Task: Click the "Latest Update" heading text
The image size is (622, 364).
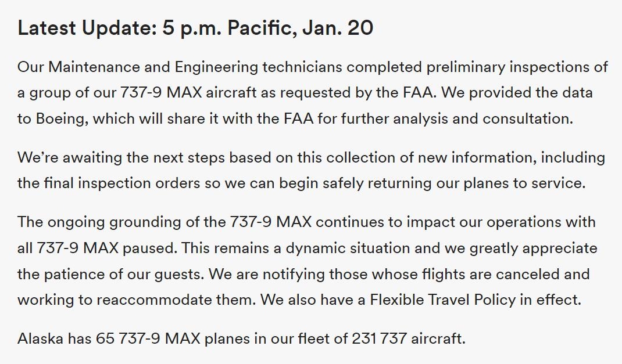Action: [x=87, y=28]
